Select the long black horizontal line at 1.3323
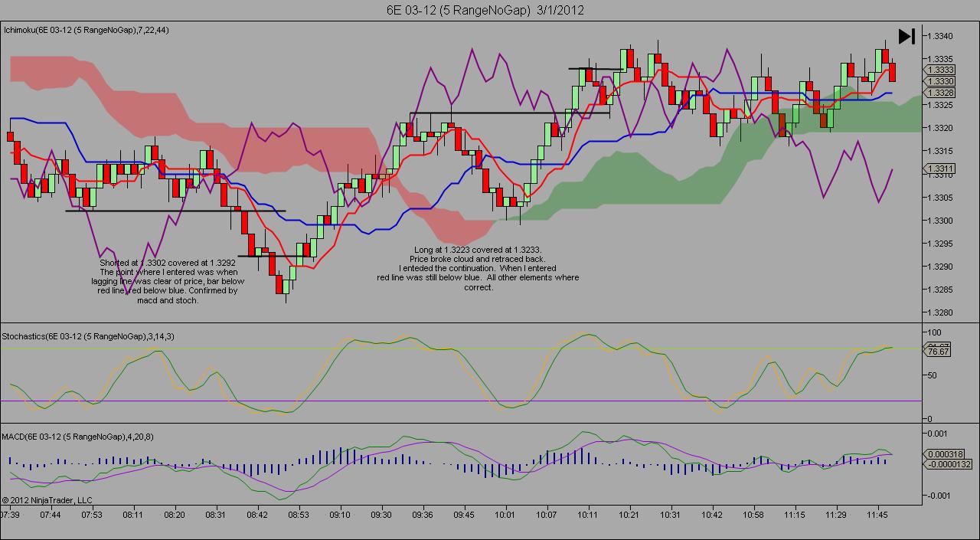Screen dimensions: 980x540 coord(510,113)
